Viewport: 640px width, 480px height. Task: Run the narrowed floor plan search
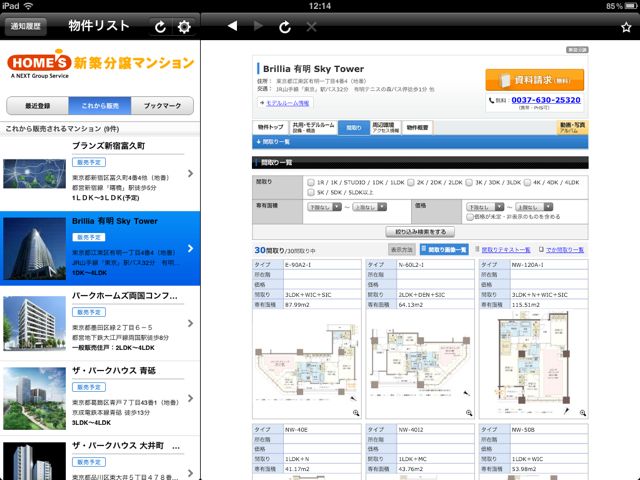pos(420,232)
